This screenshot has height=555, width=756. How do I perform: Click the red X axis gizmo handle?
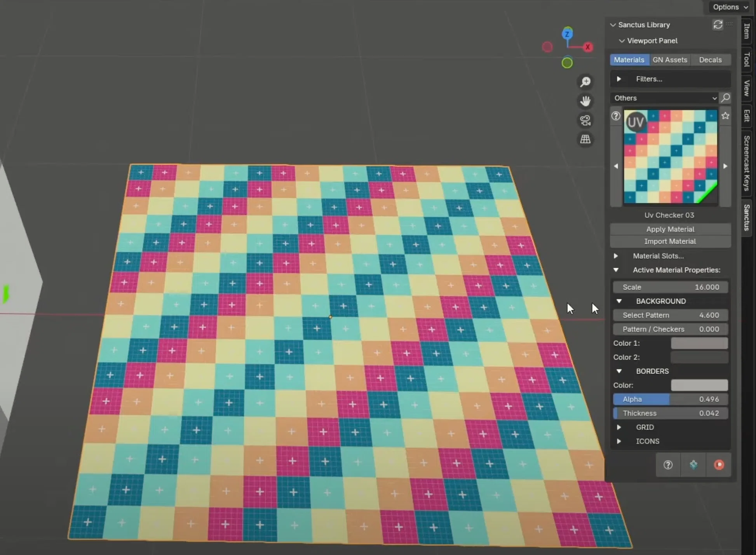tap(587, 47)
